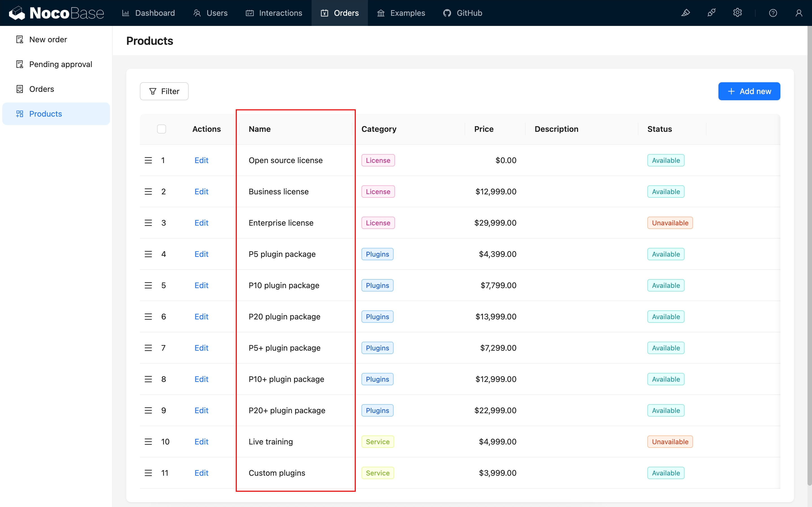Click drag handle icon on row 1
The width and height of the screenshot is (812, 507).
pyautogui.click(x=148, y=160)
